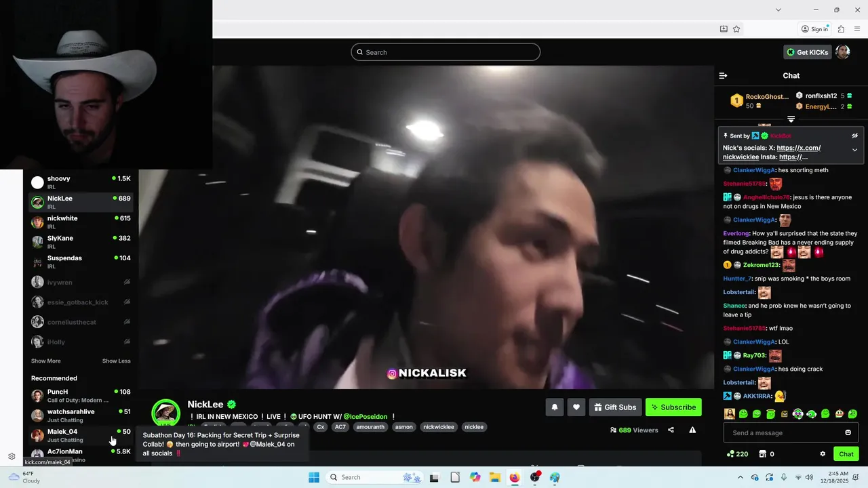Open recommended channel Malek_04
The height and width of the screenshot is (488, 868).
point(80,435)
